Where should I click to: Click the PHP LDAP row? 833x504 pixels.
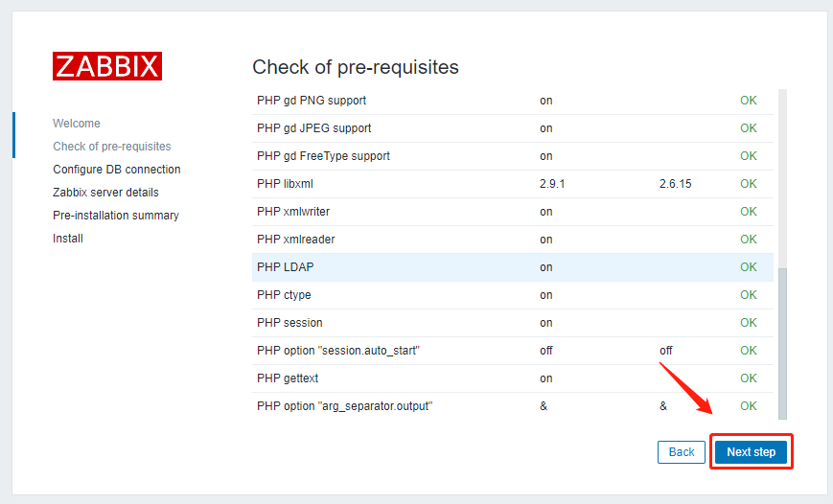point(286,267)
